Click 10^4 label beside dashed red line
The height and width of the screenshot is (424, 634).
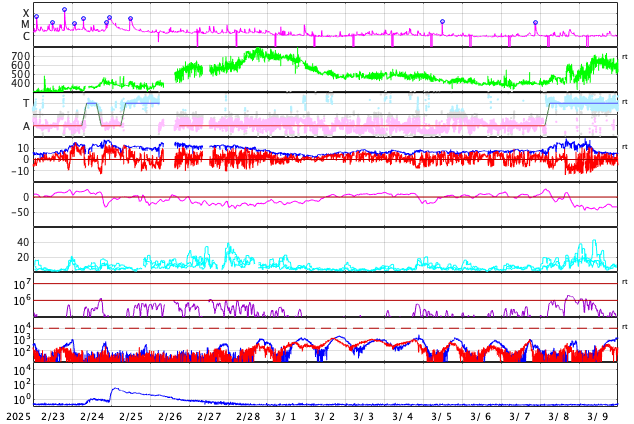click(x=21, y=329)
